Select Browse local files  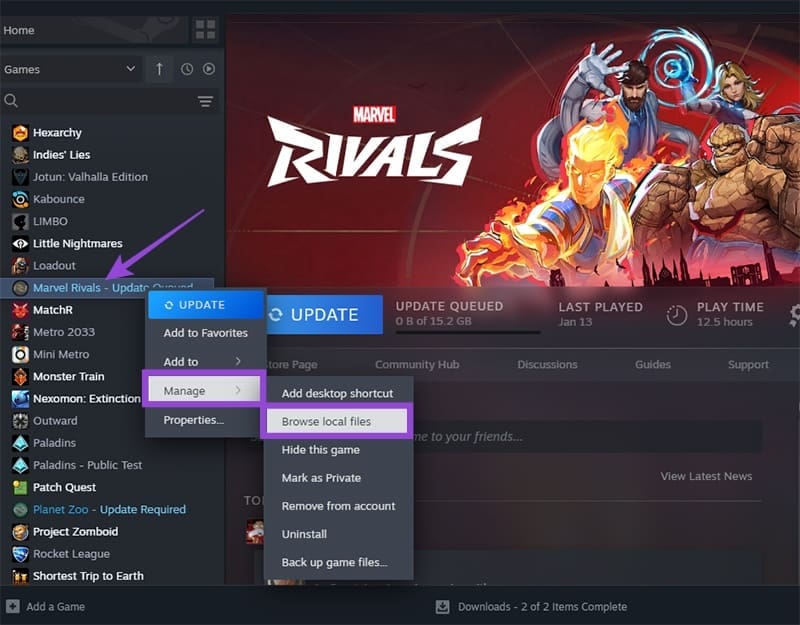pos(337,421)
